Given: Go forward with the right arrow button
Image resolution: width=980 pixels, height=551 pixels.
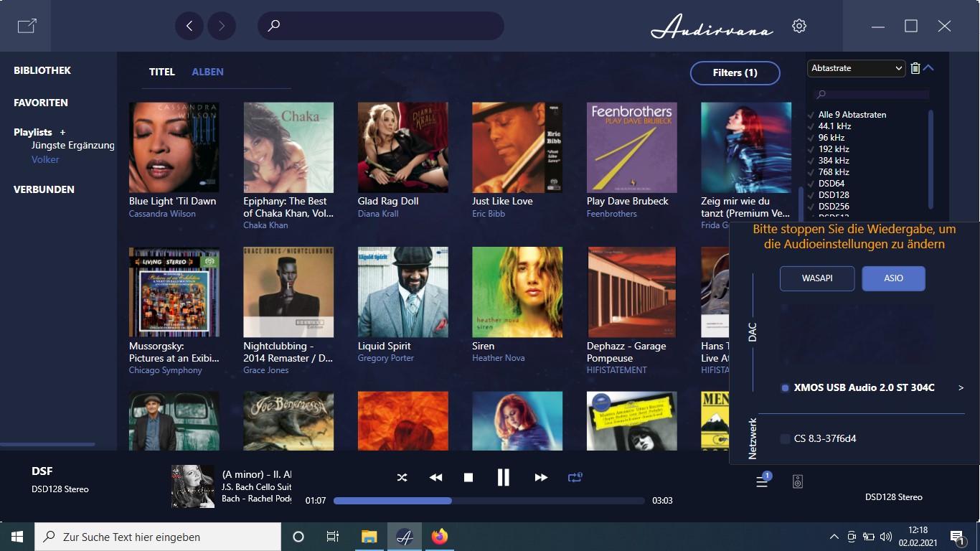Looking at the screenshot, I should [222, 26].
